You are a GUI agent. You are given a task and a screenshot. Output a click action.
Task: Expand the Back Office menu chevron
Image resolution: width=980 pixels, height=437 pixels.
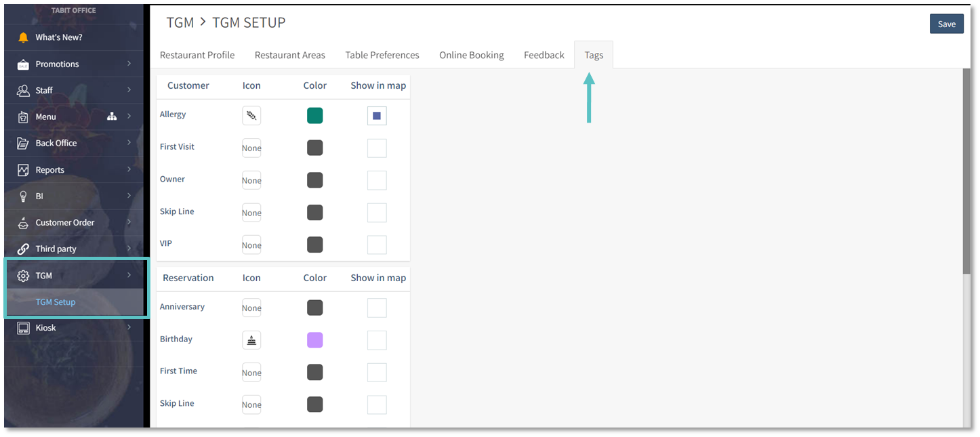click(129, 143)
